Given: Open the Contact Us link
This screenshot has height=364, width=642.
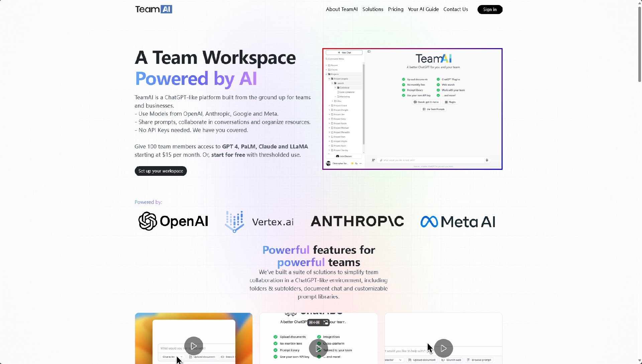Looking at the screenshot, I should pyautogui.click(x=455, y=9).
